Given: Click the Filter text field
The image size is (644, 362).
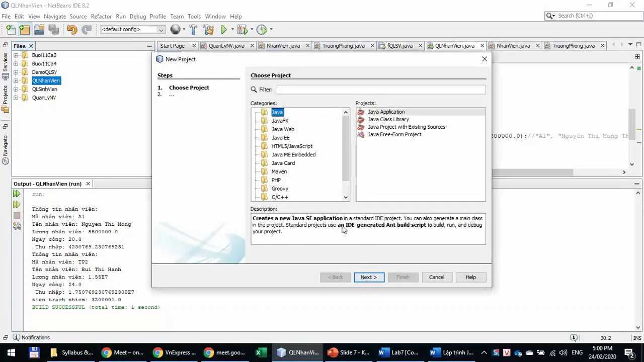Looking at the screenshot, I should tap(381, 89).
